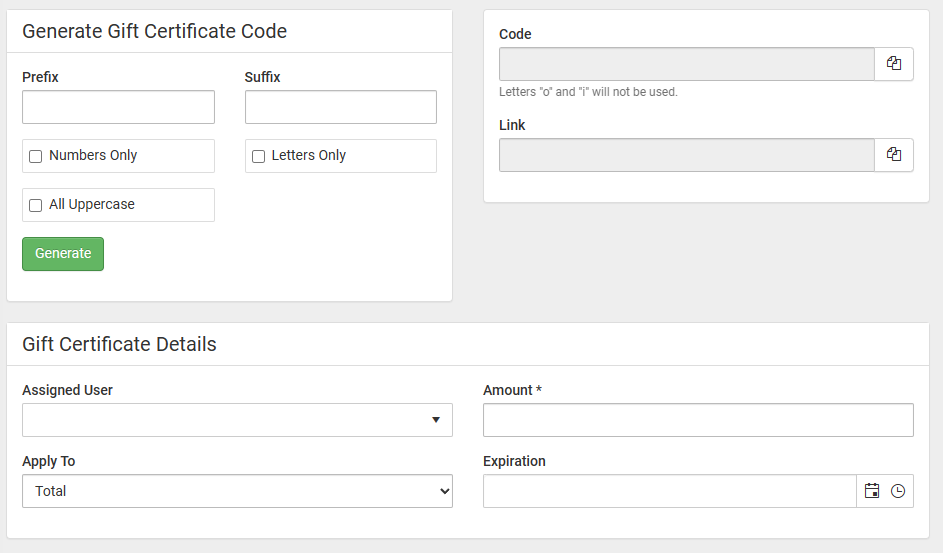Screen dimensions: 943x553
Task: Open the Expiration time clock picker
Action: point(898,491)
